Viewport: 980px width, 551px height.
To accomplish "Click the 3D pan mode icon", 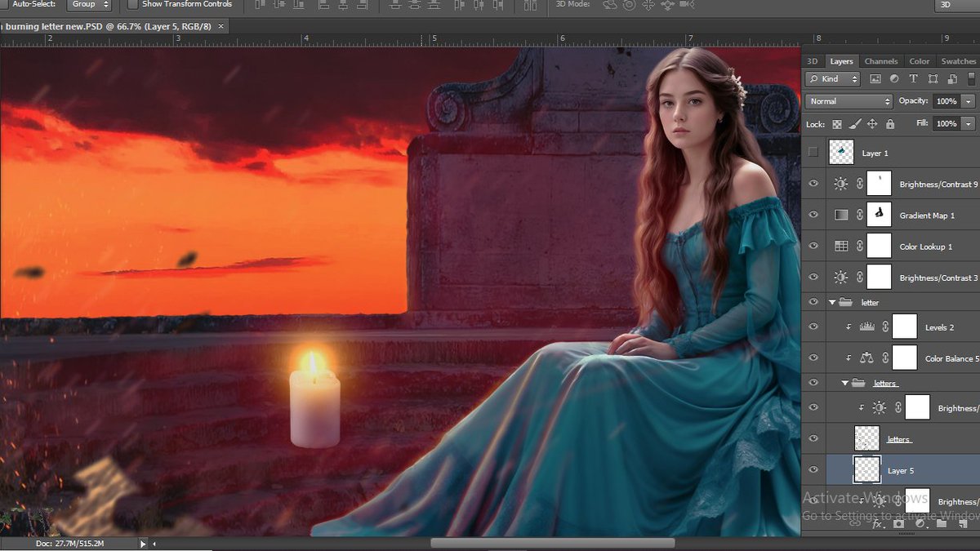I will pos(648,5).
